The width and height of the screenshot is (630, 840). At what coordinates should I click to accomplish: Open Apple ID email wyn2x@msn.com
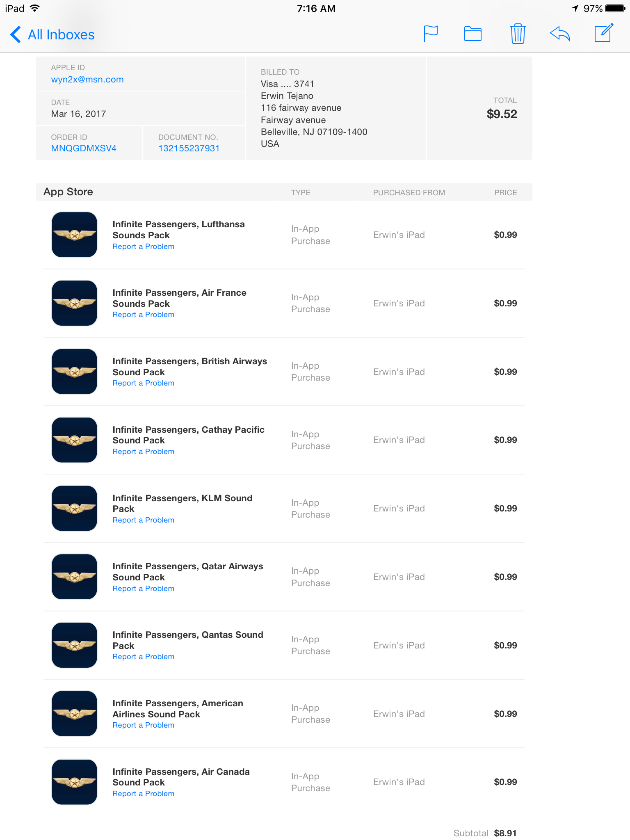[87, 80]
